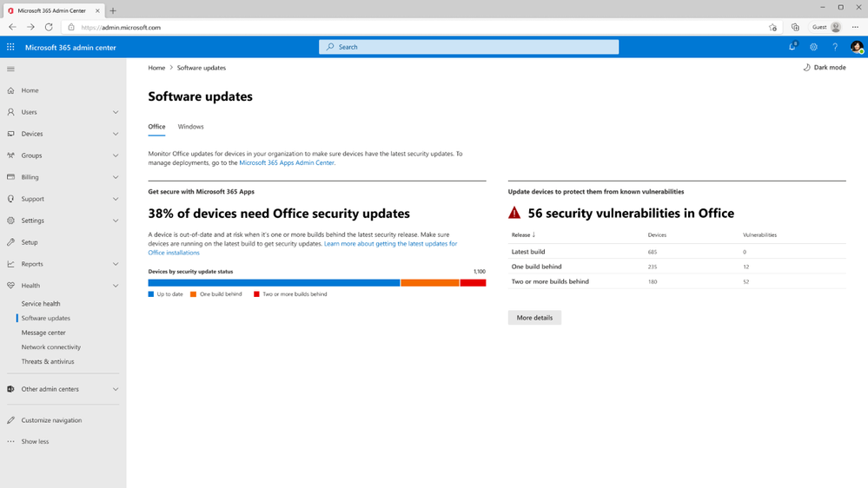Click the Show less ellipsis icon
Image resolution: width=868 pixels, height=488 pixels.
tap(10, 441)
